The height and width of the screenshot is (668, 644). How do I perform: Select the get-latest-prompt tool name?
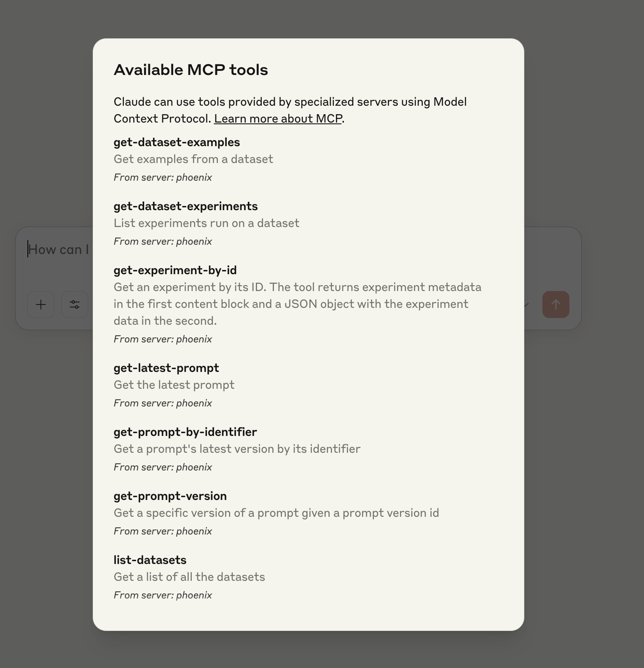click(166, 368)
